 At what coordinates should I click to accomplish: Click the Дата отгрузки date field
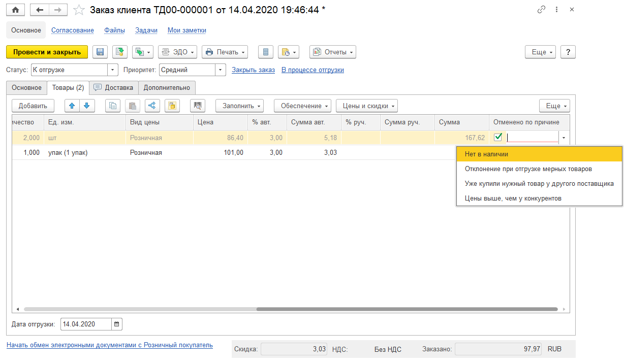coord(86,324)
